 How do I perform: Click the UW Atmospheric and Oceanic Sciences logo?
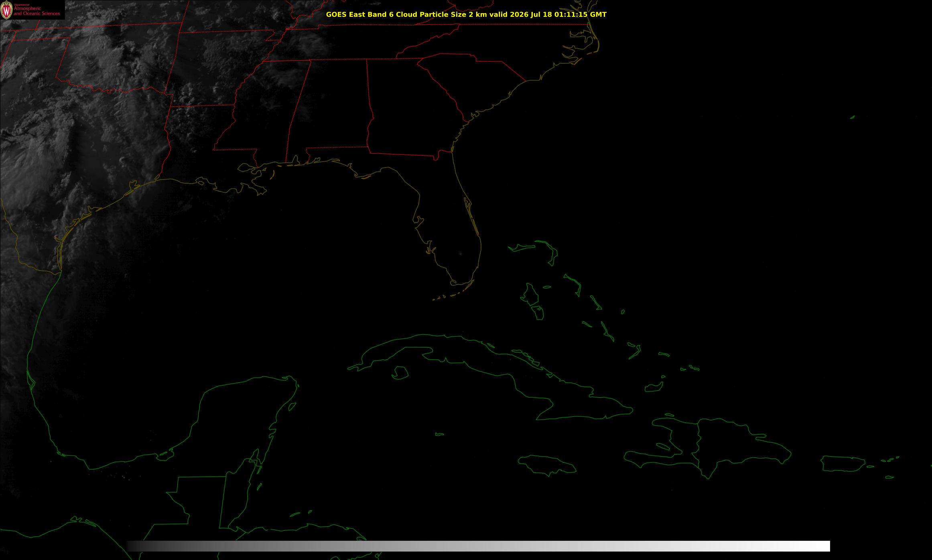coord(32,10)
